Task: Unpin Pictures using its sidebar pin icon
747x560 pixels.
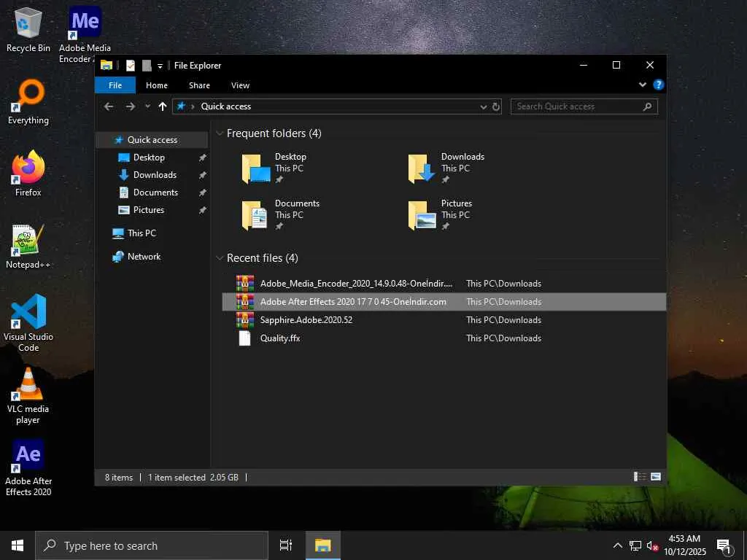Action: click(203, 210)
